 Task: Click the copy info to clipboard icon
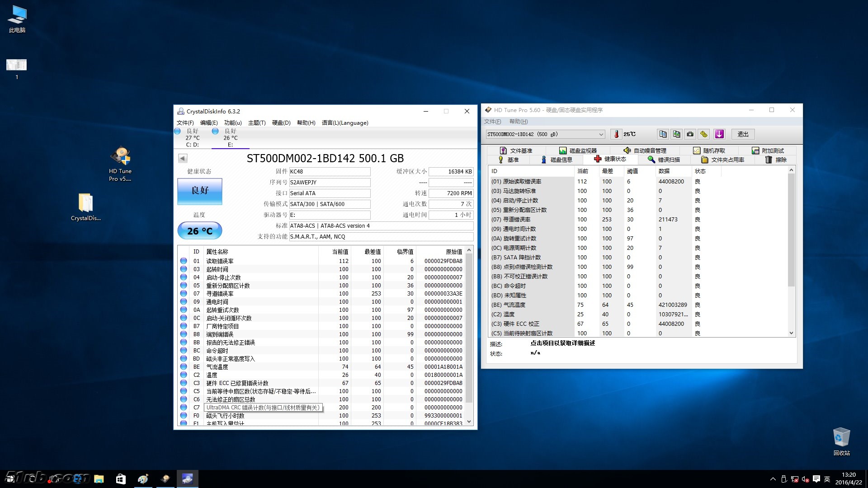(663, 134)
